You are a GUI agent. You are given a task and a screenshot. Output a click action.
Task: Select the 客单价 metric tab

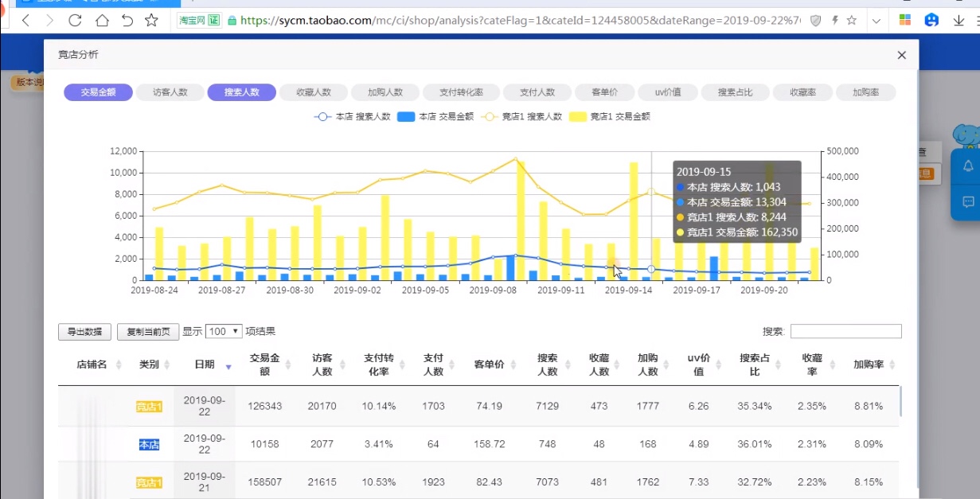[605, 92]
